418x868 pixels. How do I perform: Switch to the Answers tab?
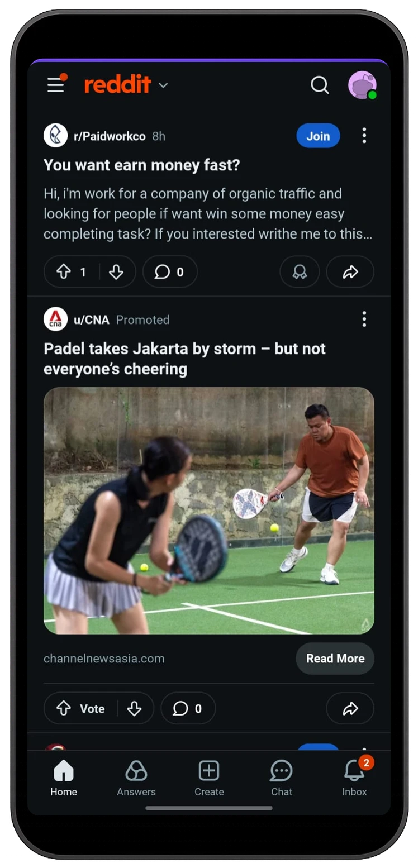136,778
